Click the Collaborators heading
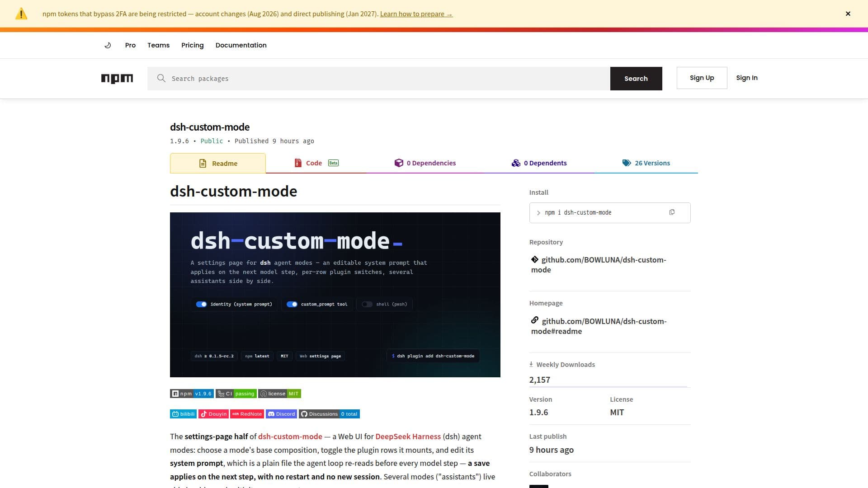868x488 pixels. (x=550, y=474)
